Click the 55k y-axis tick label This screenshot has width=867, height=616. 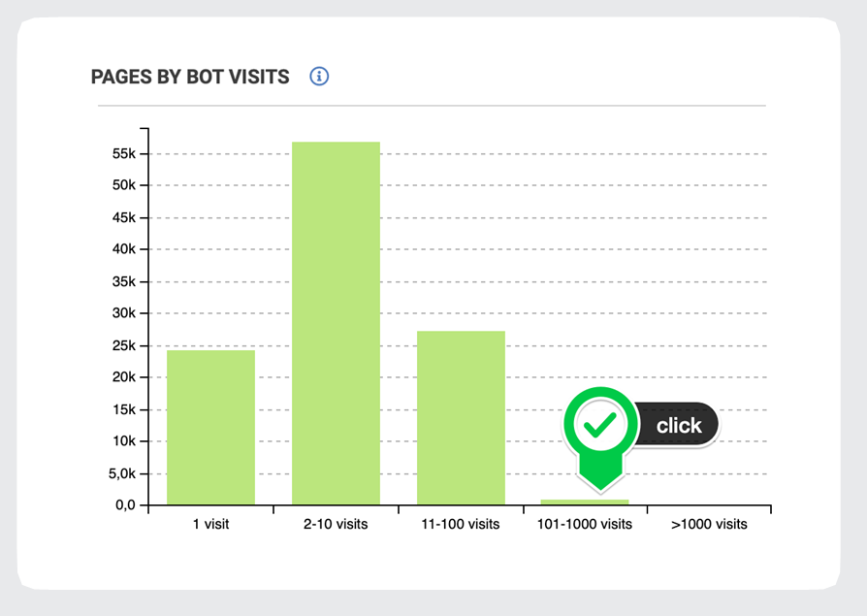[x=124, y=153]
